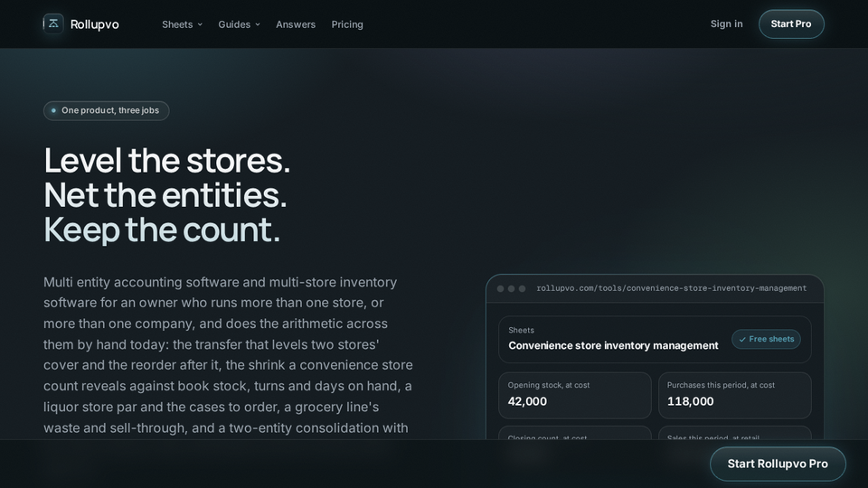
Task: Click the checkmark icon in Free sheets
Action: (x=742, y=339)
